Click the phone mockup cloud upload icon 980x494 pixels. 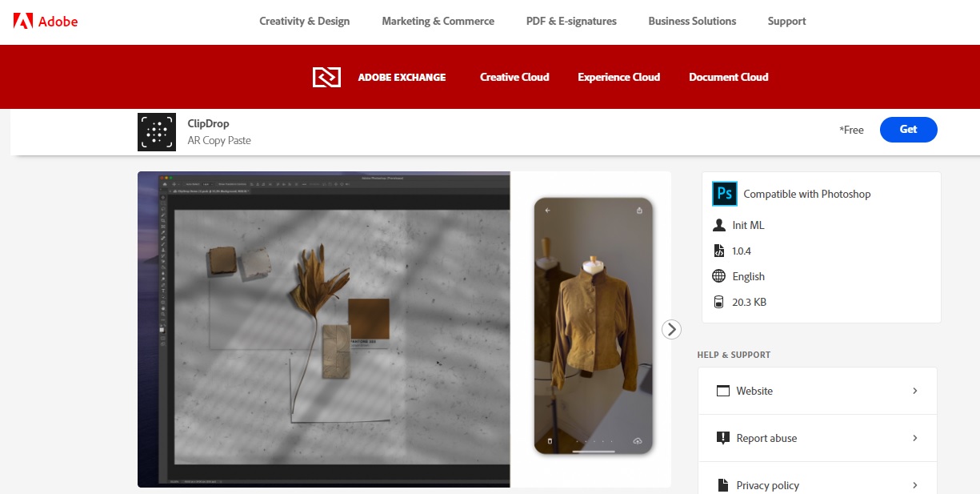pos(638,440)
